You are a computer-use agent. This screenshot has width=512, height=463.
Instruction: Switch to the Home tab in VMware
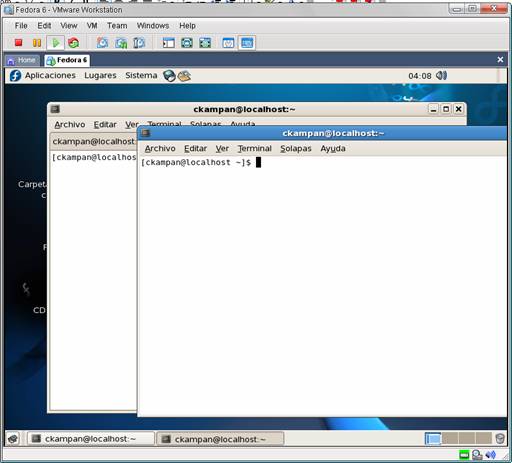23,60
